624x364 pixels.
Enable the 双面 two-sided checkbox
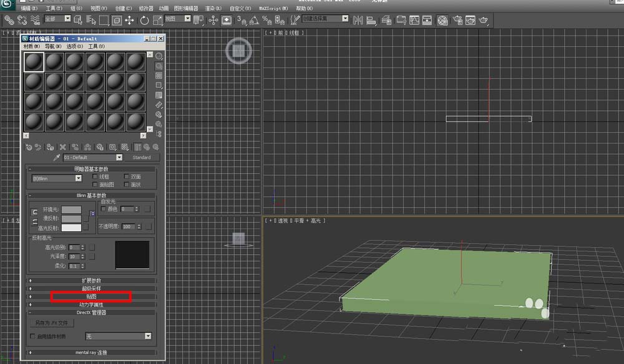click(127, 177)
